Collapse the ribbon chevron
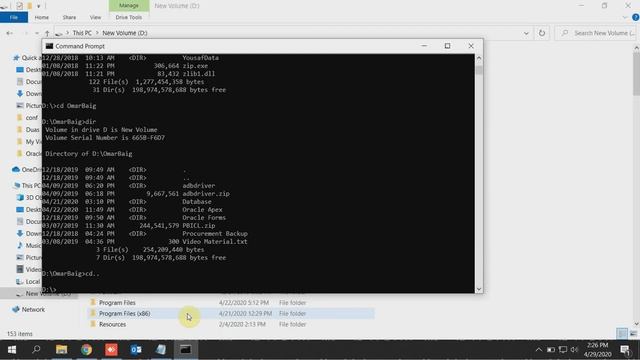The height and width of the screenshot is (360, 640). [x=625, y=18]
